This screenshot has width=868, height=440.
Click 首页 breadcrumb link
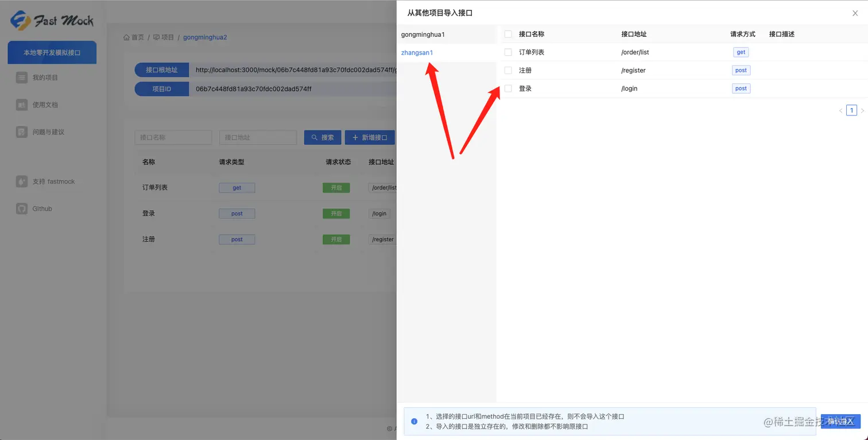coord(138,37)
